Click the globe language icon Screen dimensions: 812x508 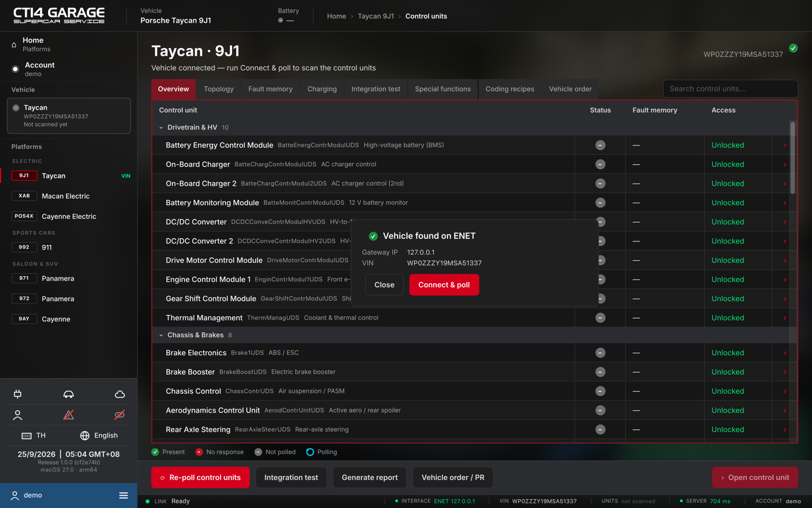click(x=85, y=436)
